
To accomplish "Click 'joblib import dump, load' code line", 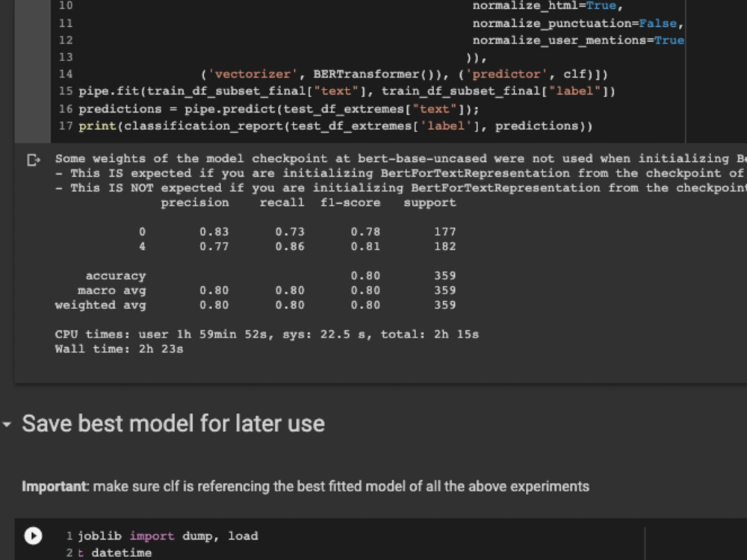I will tap(168, 536).
